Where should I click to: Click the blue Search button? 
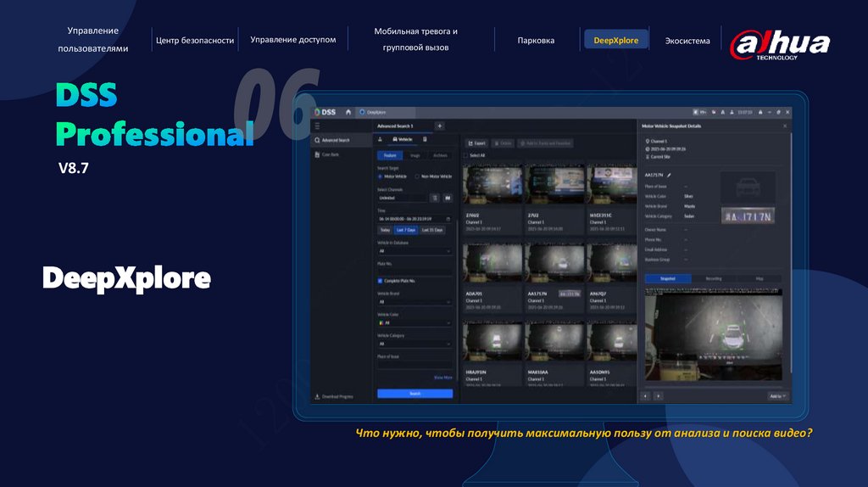(x=415, y=394)
